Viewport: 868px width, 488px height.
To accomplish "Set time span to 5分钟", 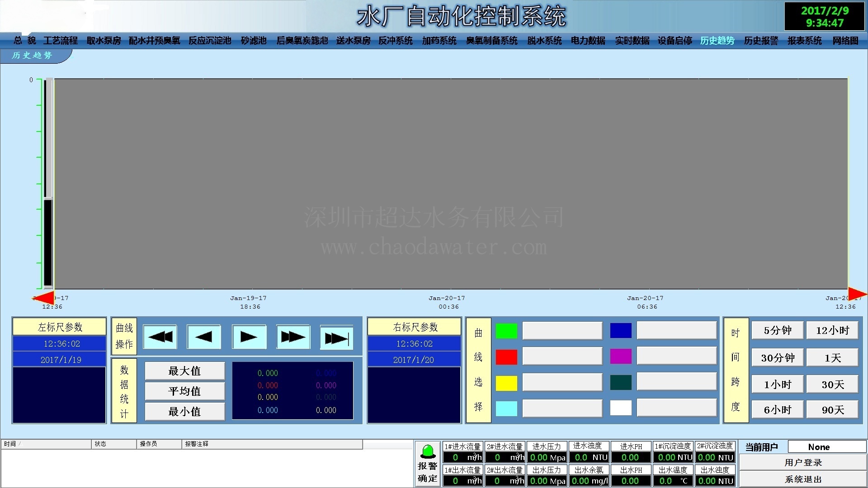I will click(x=778, y=331).
